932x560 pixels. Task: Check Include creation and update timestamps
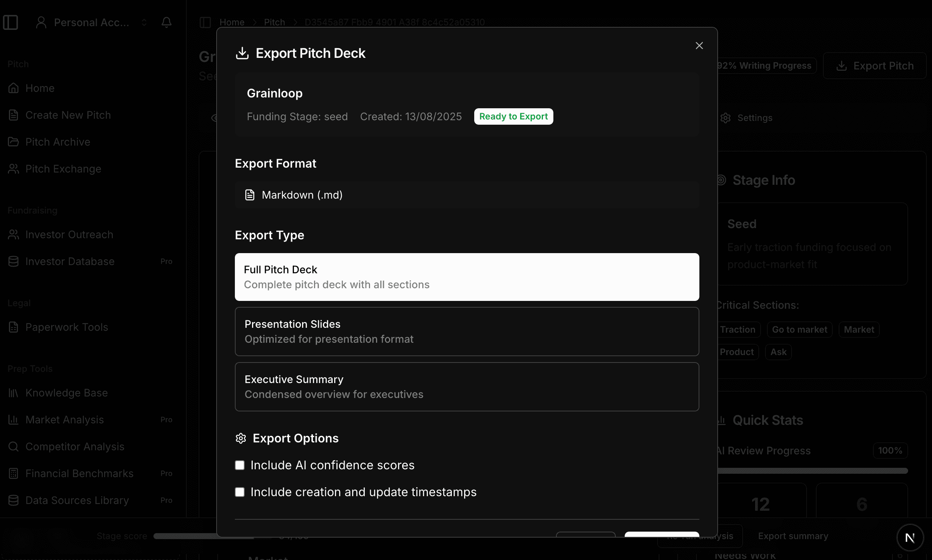(240, 492)
